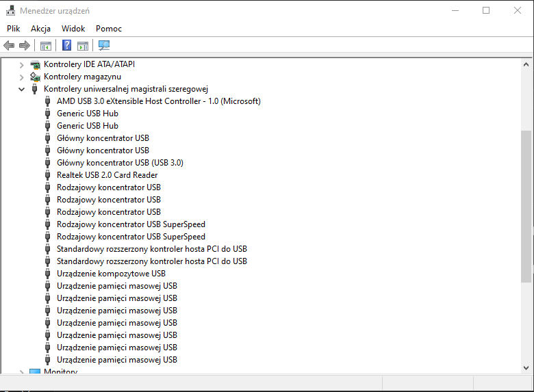
Task: Click the action pane toolbar icon
Action: [83, 46]
